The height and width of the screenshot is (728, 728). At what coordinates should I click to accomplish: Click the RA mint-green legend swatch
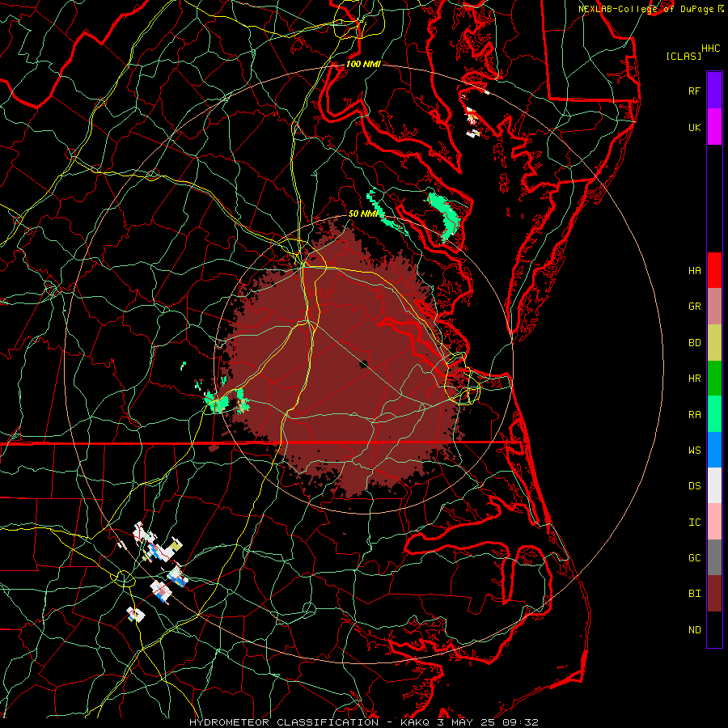click(714, 414)
